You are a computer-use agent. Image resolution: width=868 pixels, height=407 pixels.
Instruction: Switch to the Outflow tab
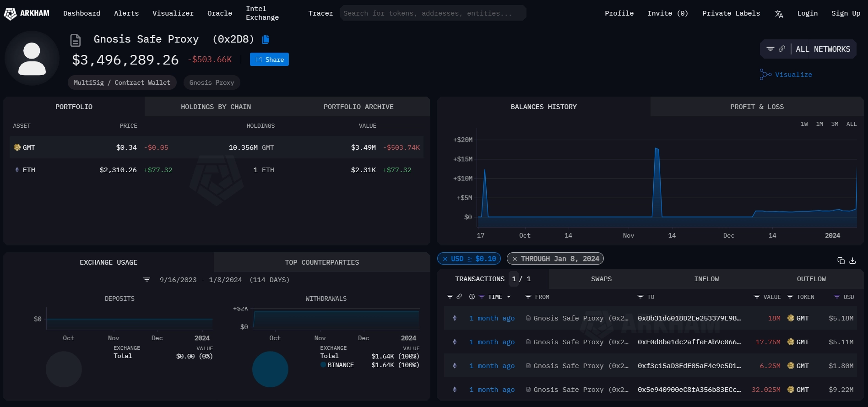click(811, 279)
